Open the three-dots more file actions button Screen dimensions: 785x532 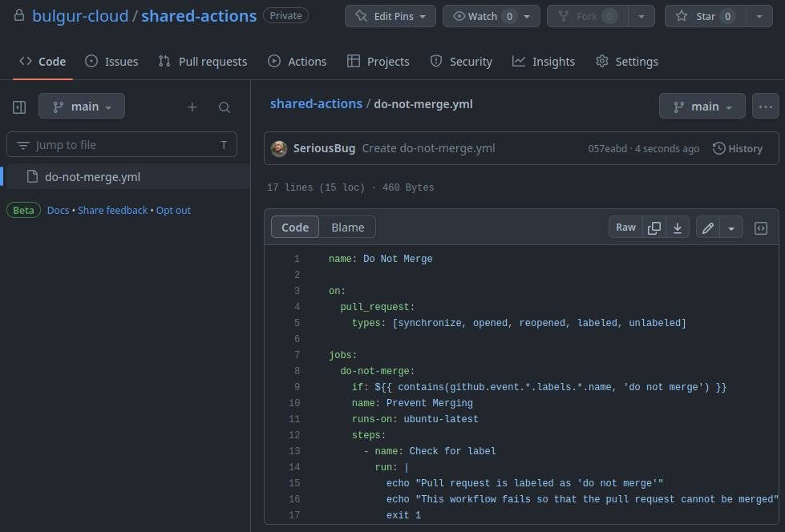point(766,106)
